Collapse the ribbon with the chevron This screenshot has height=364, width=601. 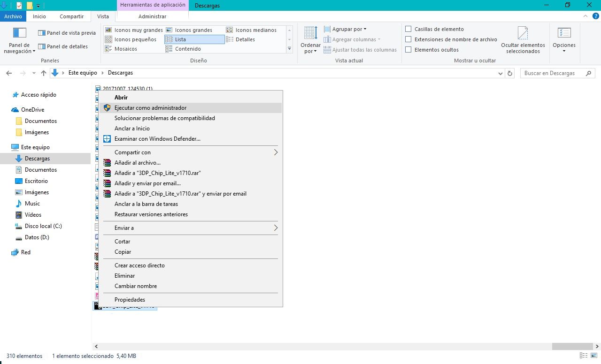click(x=585, y=16)
